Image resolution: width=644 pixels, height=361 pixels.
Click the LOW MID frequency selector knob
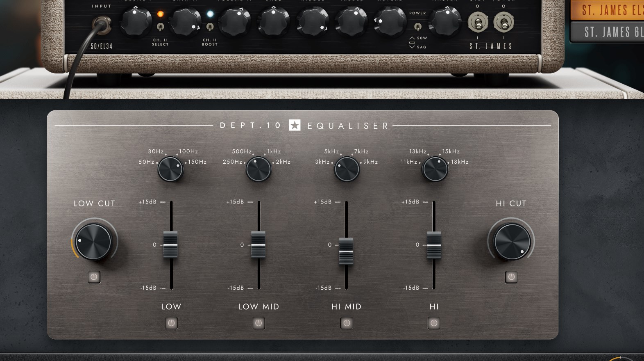pos(258,169)
